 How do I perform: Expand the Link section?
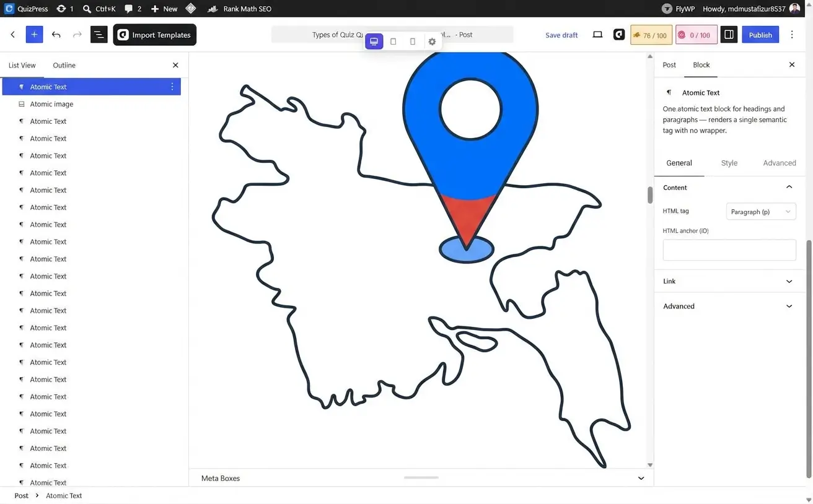point(729,281)
